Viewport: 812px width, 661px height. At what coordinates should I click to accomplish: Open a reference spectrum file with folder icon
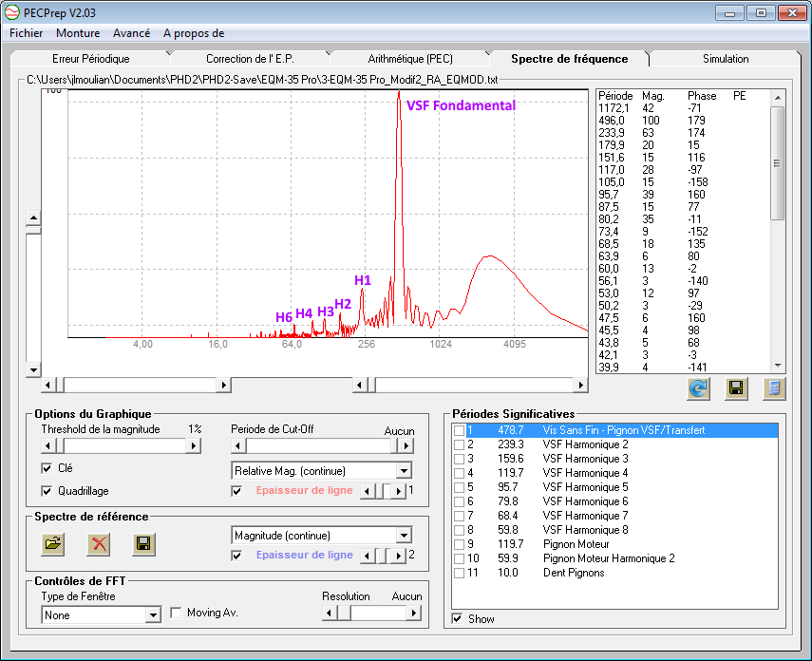click(53, 544)
